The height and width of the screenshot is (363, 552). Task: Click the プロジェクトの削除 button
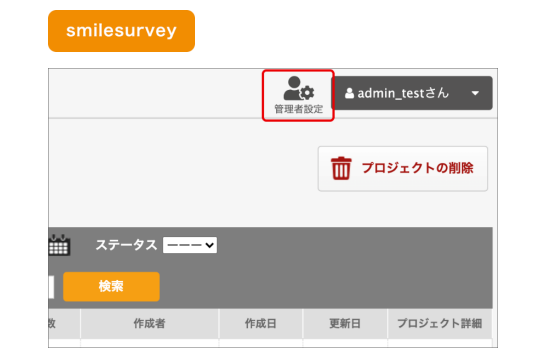click(403, 169)
